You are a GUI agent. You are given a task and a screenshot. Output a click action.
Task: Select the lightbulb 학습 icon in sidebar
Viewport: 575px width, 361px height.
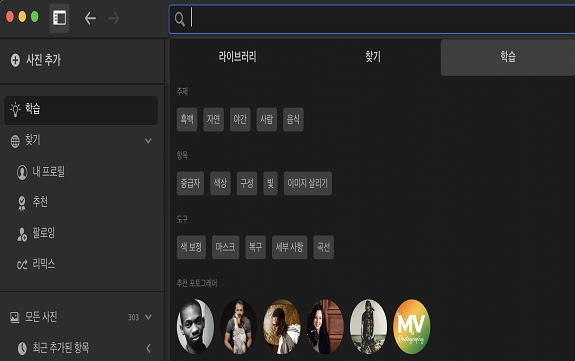click(x=15, y=109)
